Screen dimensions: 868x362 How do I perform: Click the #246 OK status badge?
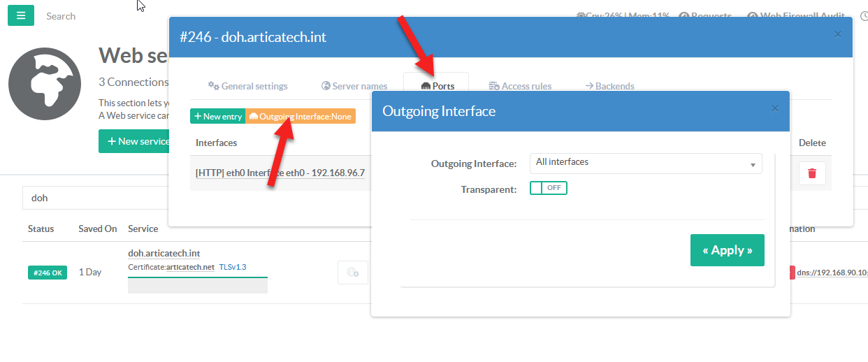(48, 273)
